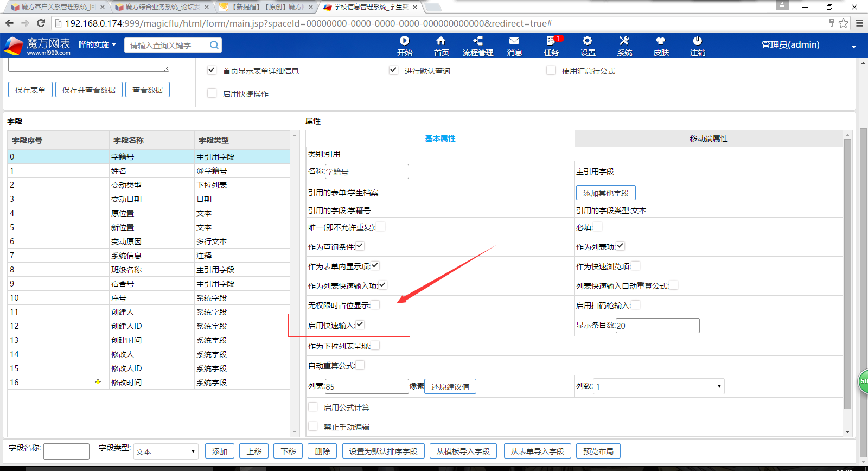Click the 添加其他字段 button
This screenshot has height=471, width=868.
tap(605, 193)
